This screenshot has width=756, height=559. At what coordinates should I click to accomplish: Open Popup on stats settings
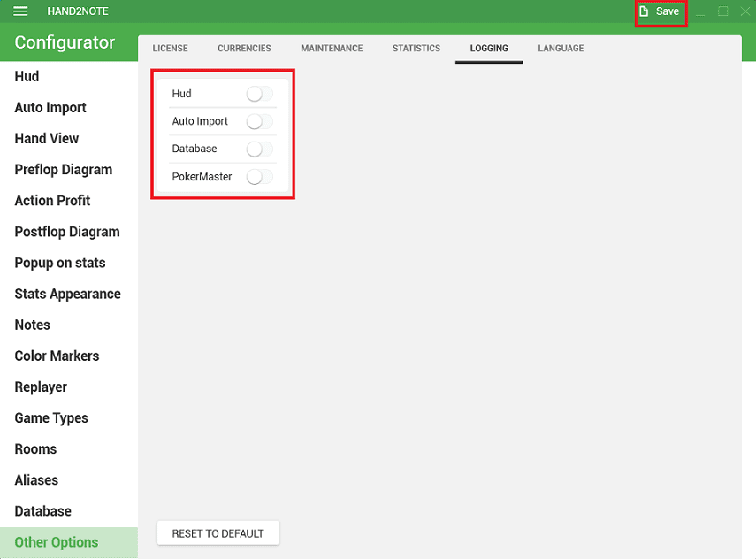pos(69,263)
